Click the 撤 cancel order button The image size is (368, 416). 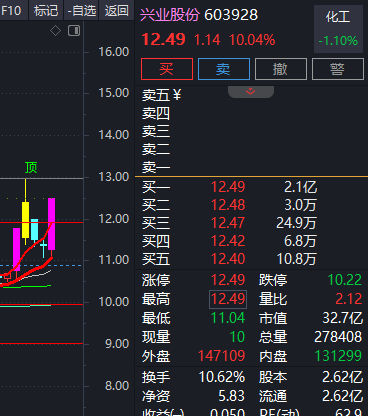[281, 69]
